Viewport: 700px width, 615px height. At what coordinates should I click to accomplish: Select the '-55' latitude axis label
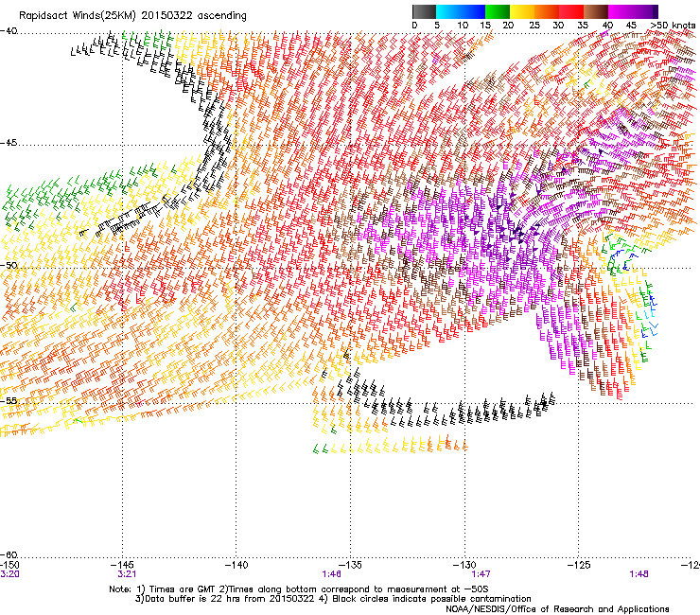click(9, 400)
